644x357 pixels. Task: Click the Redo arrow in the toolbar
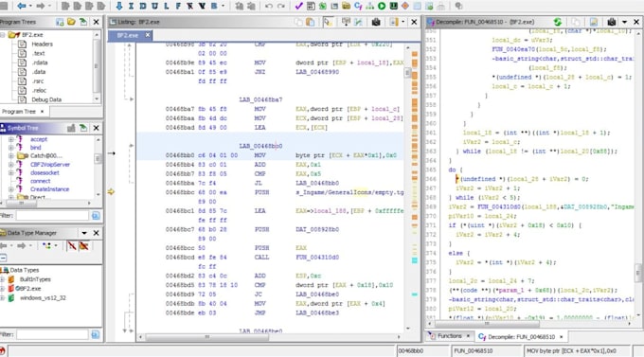click(x=281, y=6)
